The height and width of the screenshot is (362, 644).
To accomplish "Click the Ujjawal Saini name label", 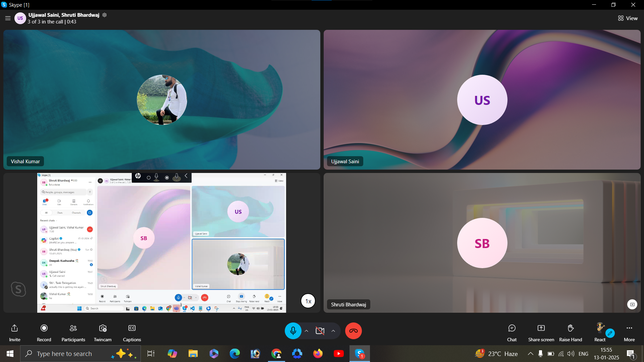I will pyautogui.click(x=345, y=162).
